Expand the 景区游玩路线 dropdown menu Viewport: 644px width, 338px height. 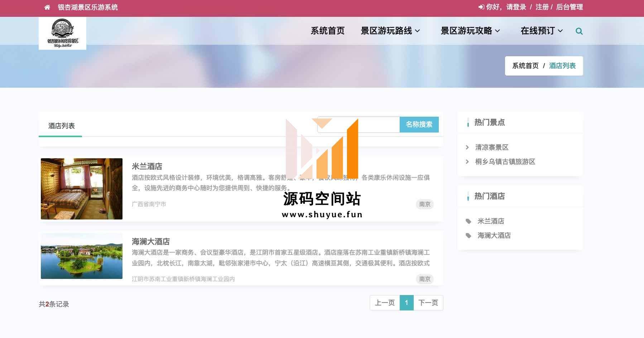[x=390, y=31]
